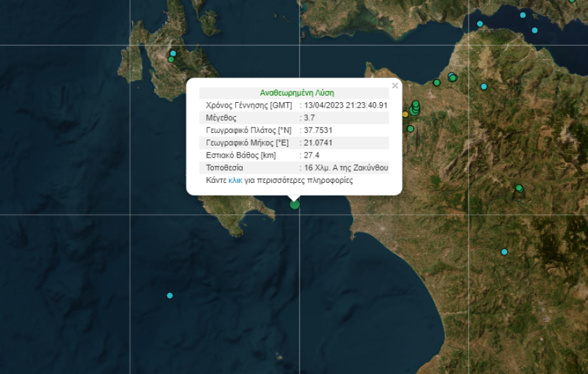
Task: Close the earthquake info popup
Action: 395,85
